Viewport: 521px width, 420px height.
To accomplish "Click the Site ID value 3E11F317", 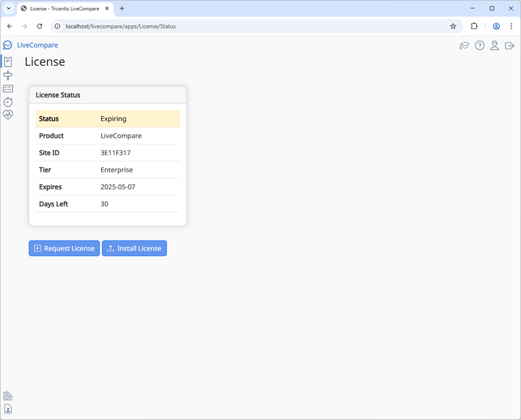I will pyautogui.click(x=115, y=153).
